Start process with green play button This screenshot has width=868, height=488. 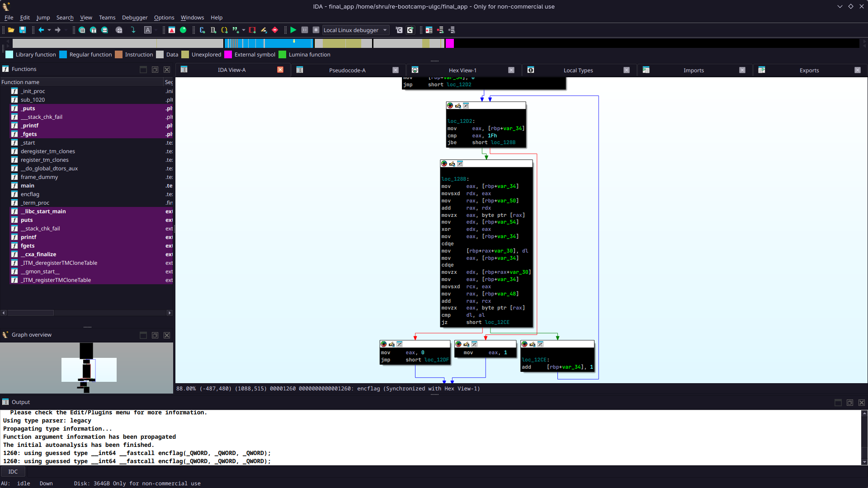tap(293, 30)
